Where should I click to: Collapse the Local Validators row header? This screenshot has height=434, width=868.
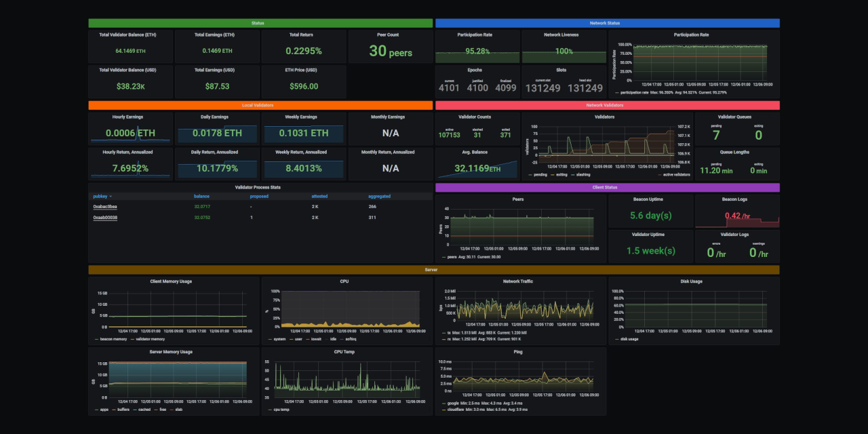[258, 105]
